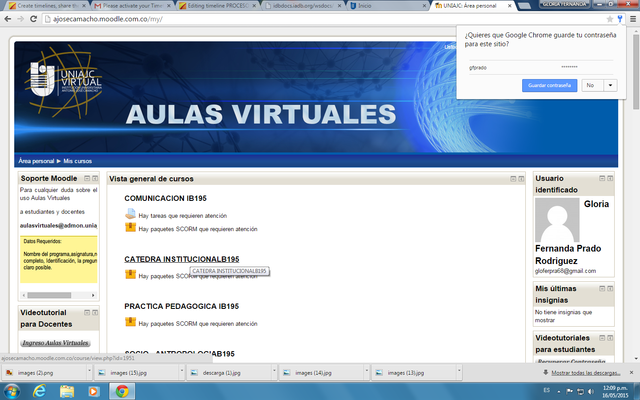Collapse the Mis últimas insignias block
Image resolution: width=640 pixels, height=400 pixels.
[602, 289]
